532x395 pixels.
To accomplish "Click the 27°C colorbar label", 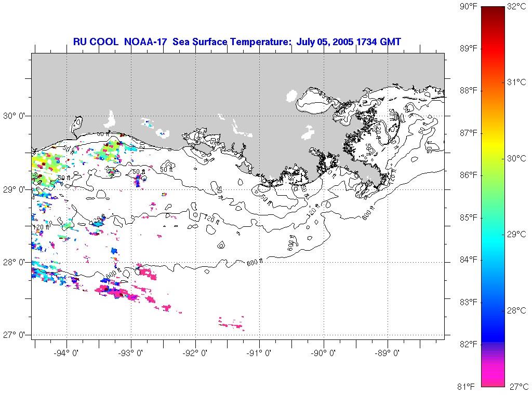I will [x=519, y=386].
